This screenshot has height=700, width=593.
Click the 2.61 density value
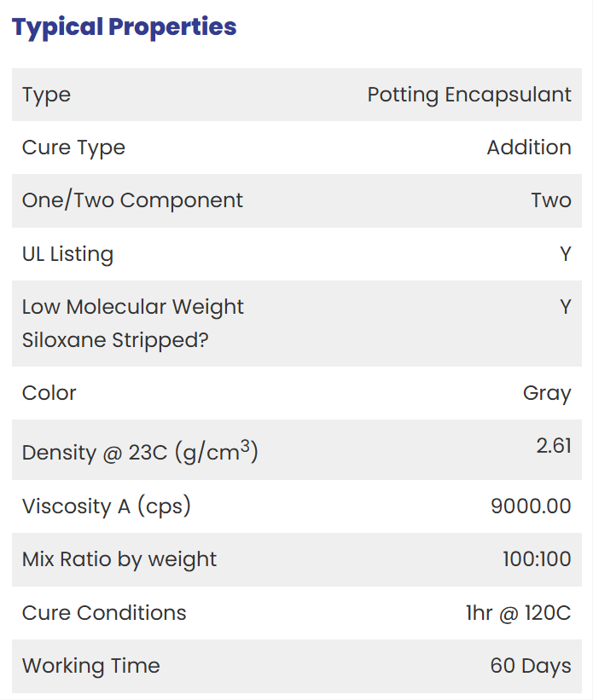click(554, 446)
